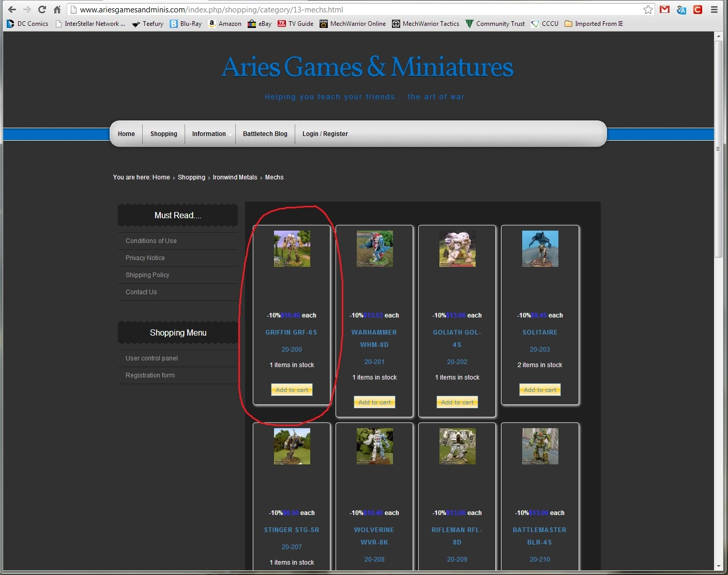The image size is (728, 575).
Task: Open the BATTLEMASTER BLR-4S product name link
Action: (540, 536)
